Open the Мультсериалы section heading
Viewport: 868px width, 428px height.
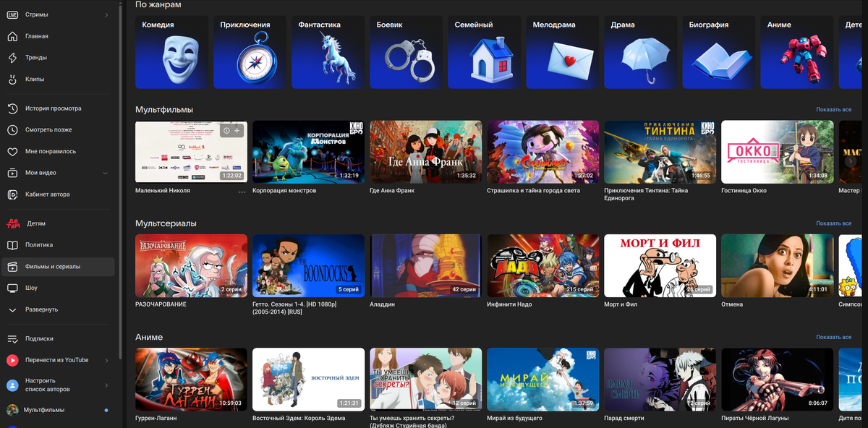(x=166, y=223)
